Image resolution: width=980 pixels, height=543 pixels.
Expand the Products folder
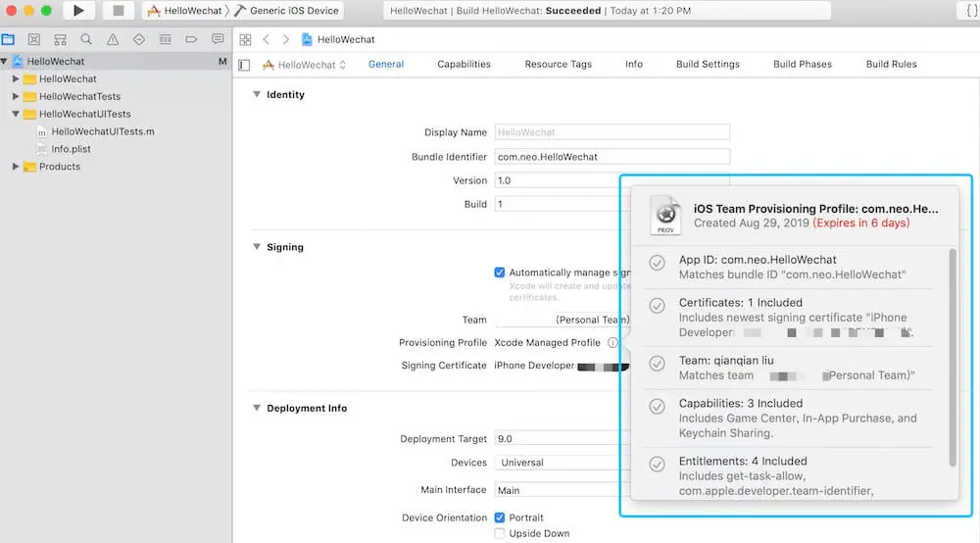tap(16, 167)
